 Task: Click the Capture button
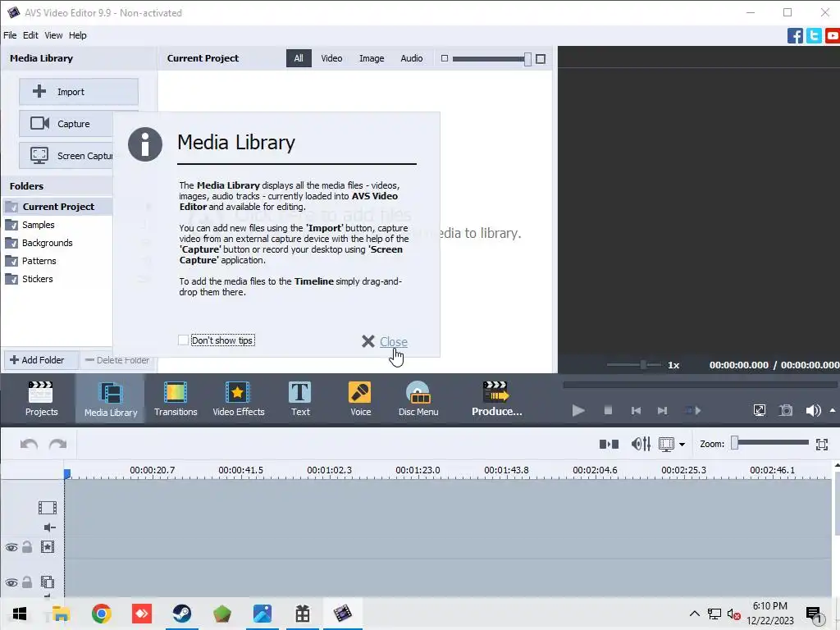pos(66,124)
